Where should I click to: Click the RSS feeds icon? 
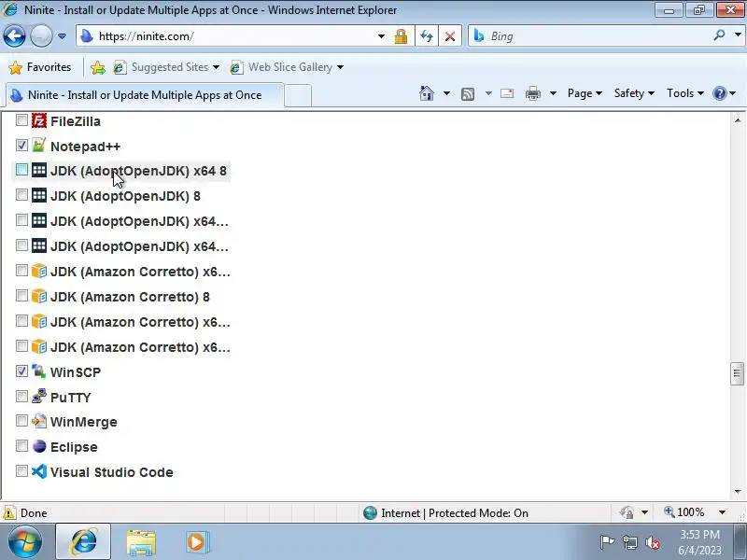click(x=468, y=94)
